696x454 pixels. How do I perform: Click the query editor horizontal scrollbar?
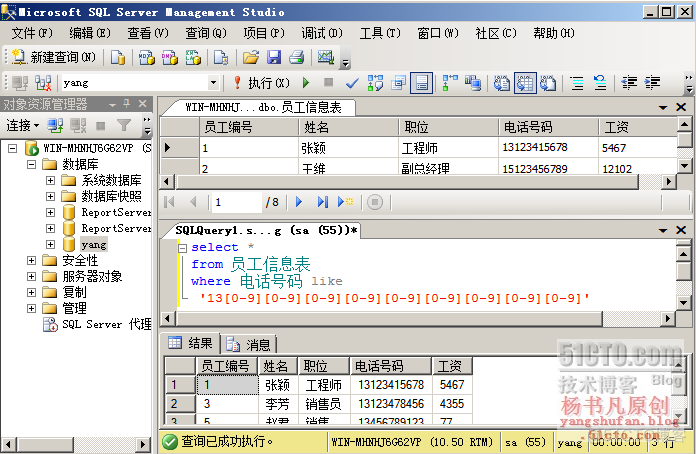pos(419,318)
